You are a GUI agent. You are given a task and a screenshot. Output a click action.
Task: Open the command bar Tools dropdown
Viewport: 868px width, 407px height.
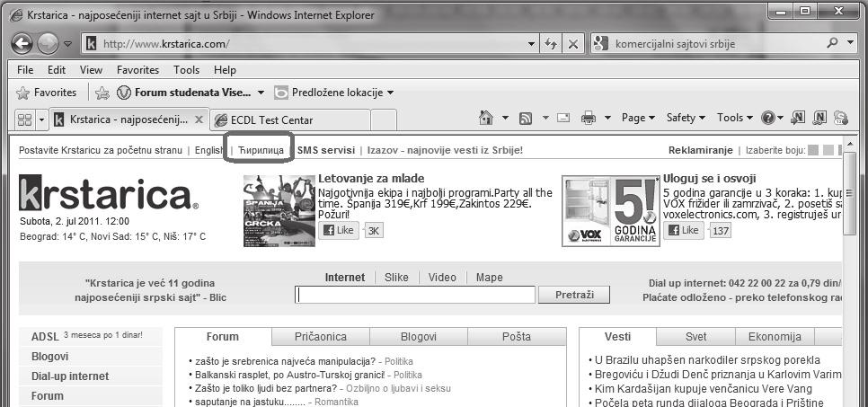point(735,118)
